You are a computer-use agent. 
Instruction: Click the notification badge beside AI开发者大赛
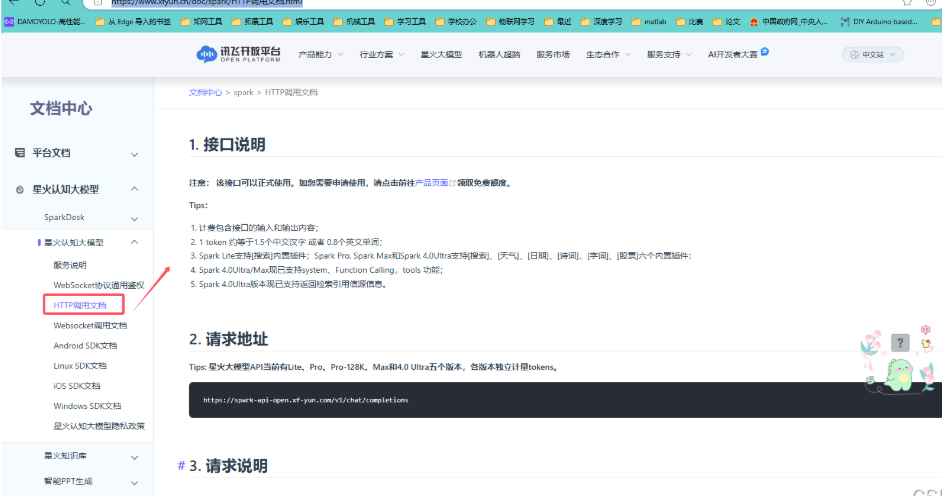click(x=764, y=52)
